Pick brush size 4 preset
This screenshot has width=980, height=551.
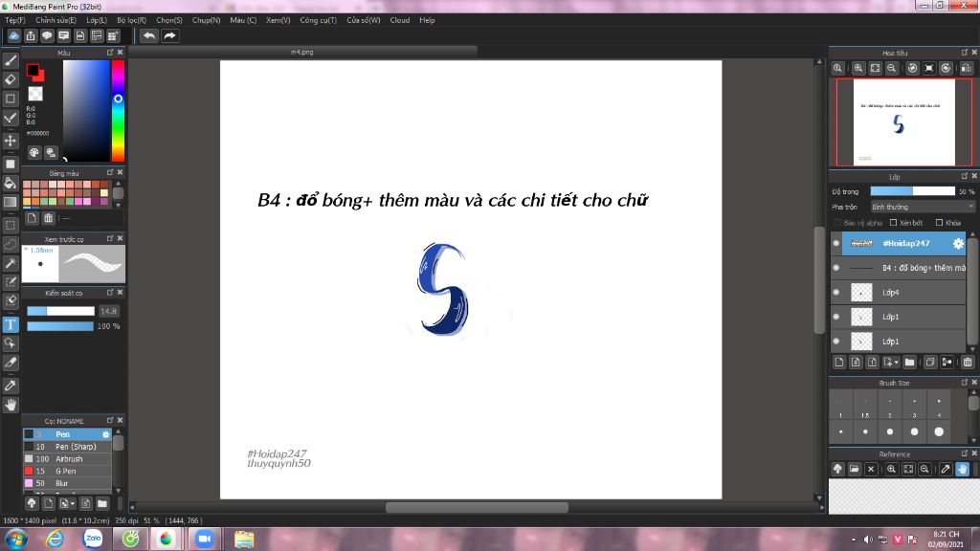tap(939, 407)
